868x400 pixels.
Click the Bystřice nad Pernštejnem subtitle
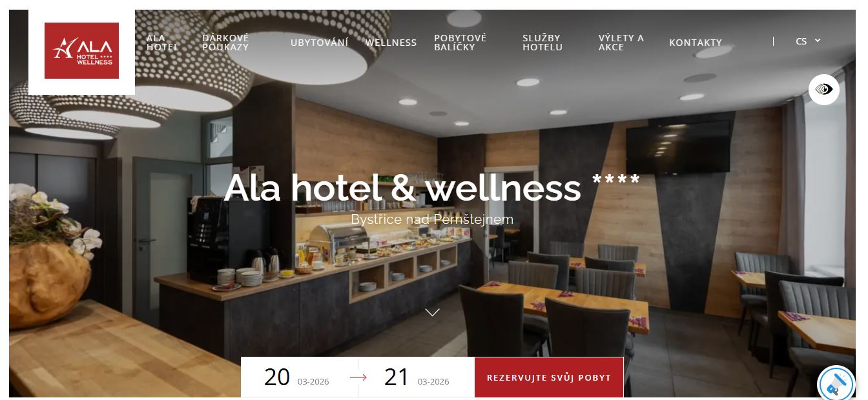pos(432,219)
